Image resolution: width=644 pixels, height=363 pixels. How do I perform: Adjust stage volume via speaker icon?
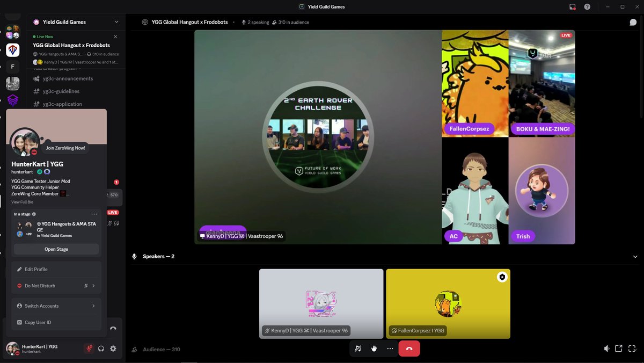(x=606, y=349)
